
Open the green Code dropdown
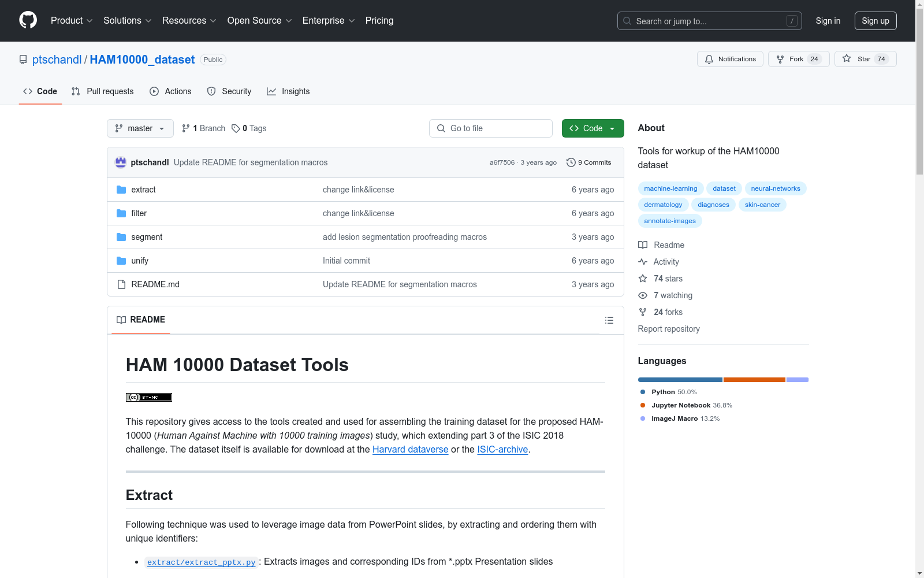point(593,128)
